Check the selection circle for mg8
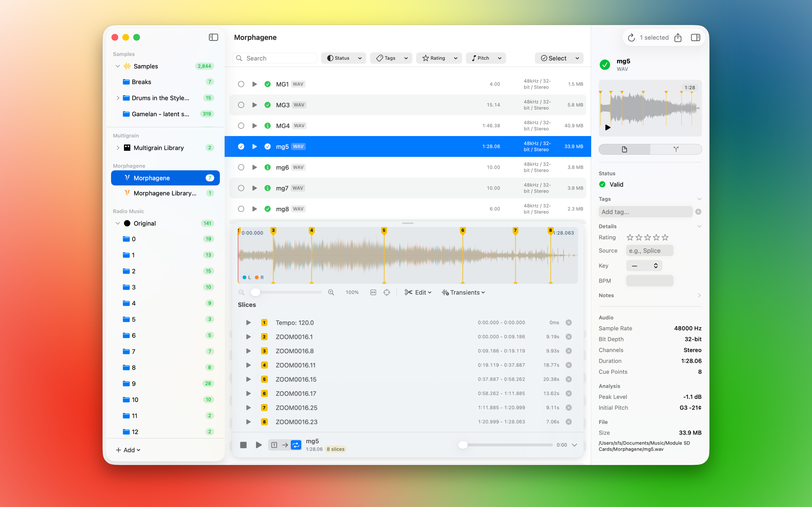The width and height of the screenshot is (812, 507). click(241, 209)
